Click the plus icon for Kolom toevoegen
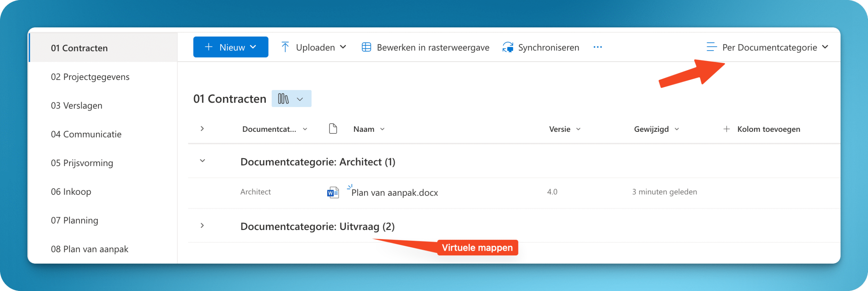This screenshot has width=868, height=291. pyautogui.click(x=726, y=129)
